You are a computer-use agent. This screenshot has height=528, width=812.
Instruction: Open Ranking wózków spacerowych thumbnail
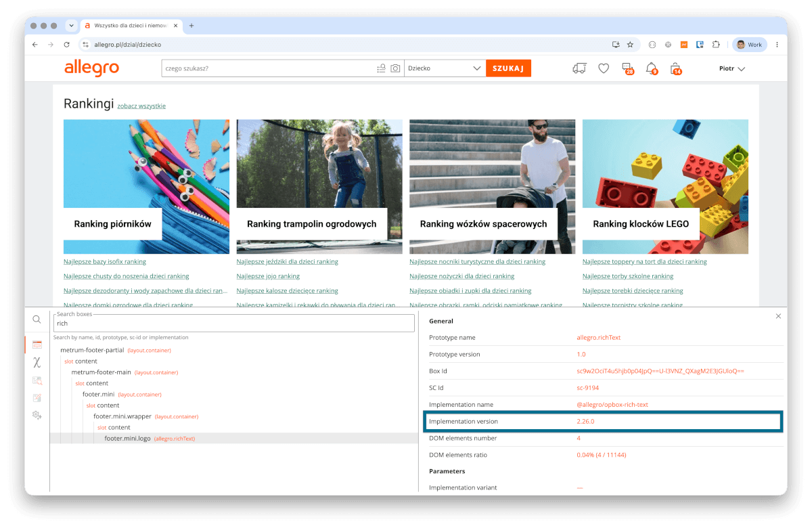coord(492,187)
